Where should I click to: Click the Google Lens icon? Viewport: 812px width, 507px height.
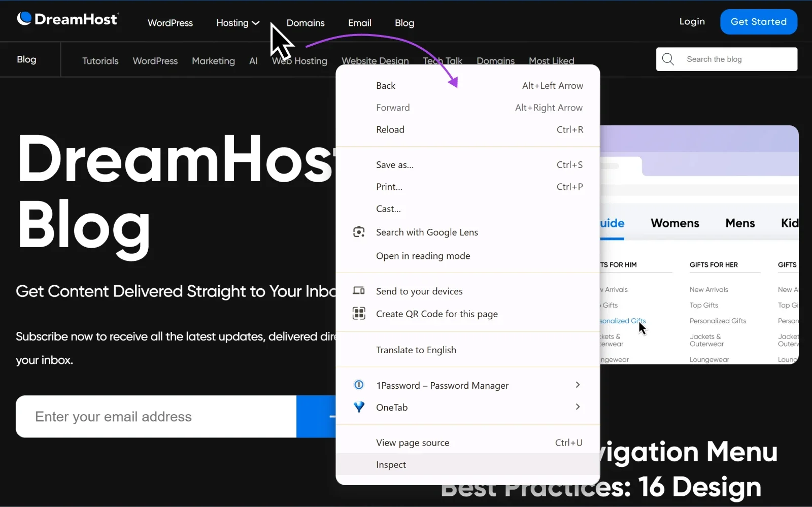tap(359, 232)
